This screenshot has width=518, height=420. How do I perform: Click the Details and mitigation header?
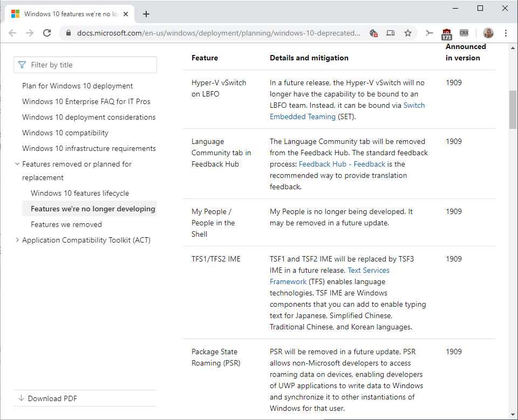309,58
